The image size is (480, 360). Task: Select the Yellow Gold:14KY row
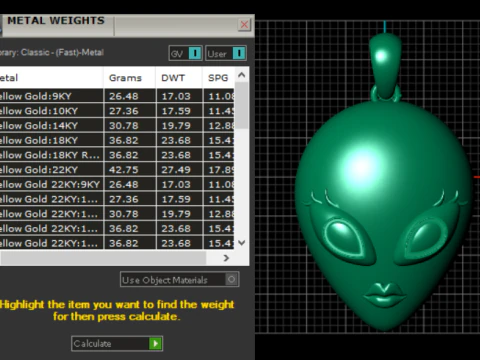(x=117, y=125)
